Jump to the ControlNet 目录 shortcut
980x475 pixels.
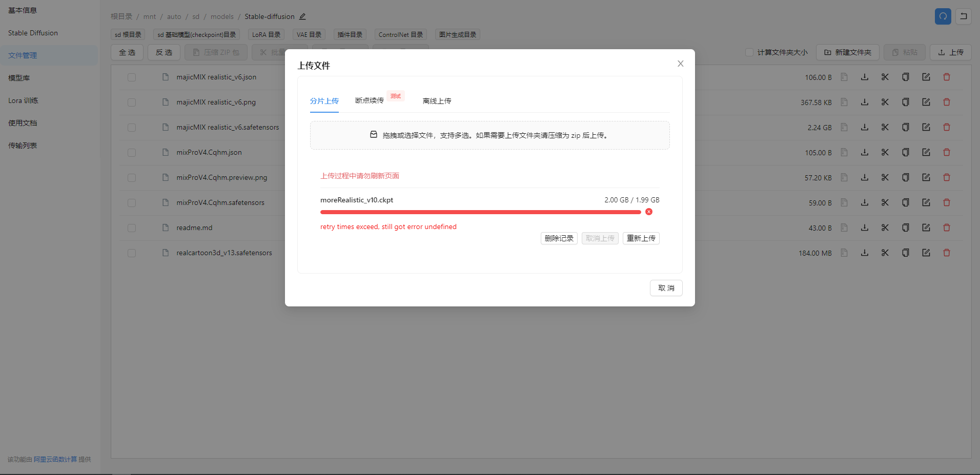click(401, 35)
